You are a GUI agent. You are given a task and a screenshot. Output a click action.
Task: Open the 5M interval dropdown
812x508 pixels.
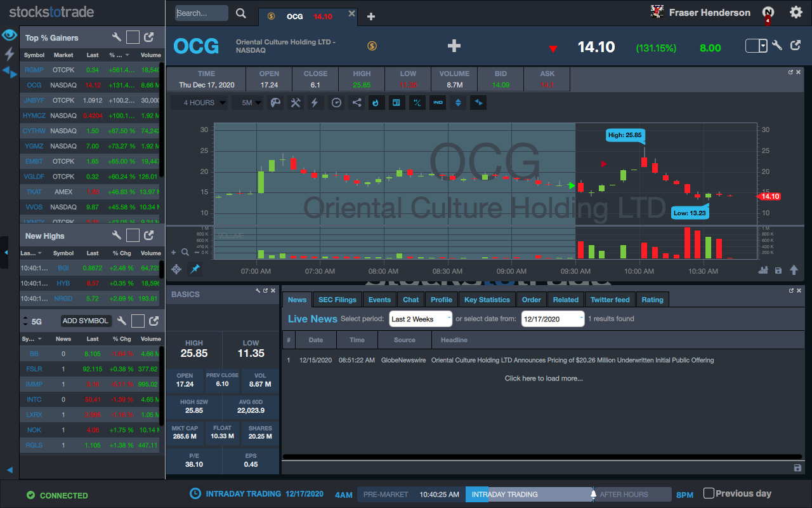pyautogui.click(x=247, y=103)
